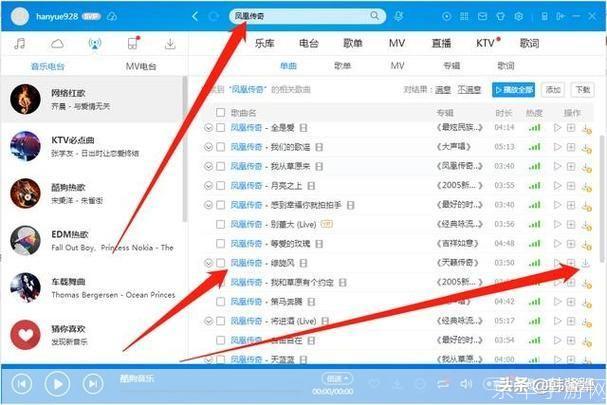This screenshot has width=607, height=405.
Task: Expand versions of 绿旋风
Action: pyautogui.click(x=208, y=263)
